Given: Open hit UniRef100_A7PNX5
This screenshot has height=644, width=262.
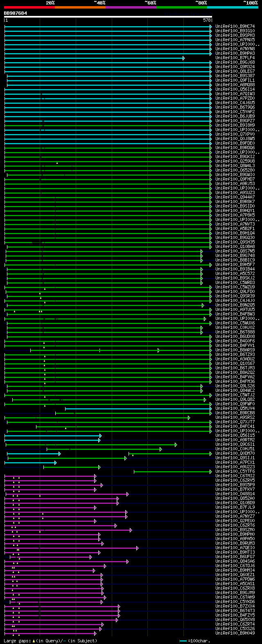Looking at the screenshot, I should coord(235,40).
